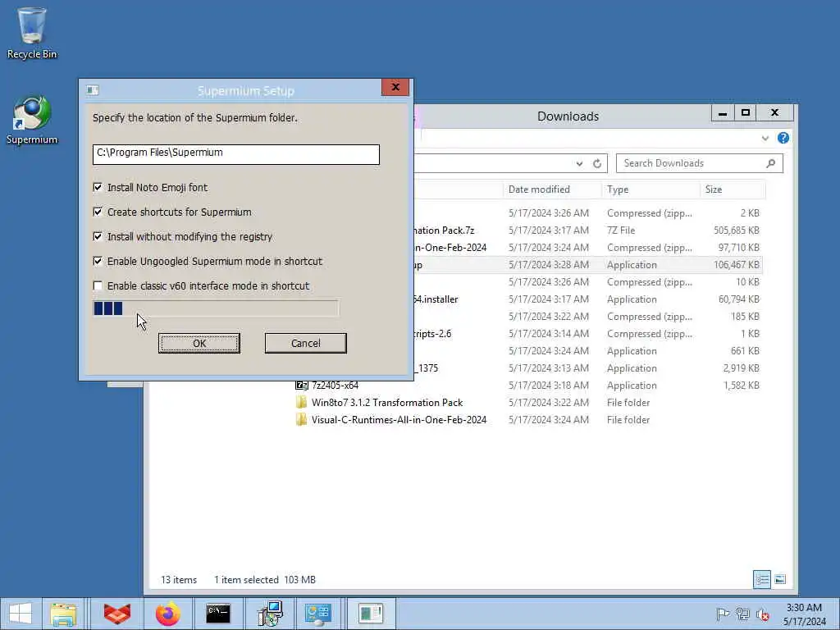Sort Downloads by Type column
Image resolution: width=840 pixels, height=630 pixels.
[x=651, y=189]
